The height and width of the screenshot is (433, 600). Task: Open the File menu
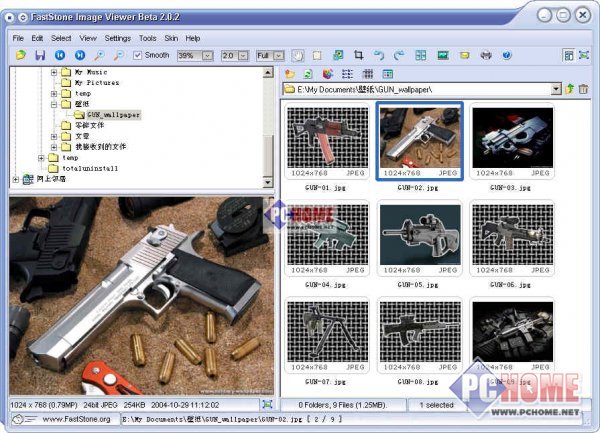tap(18, 38)
